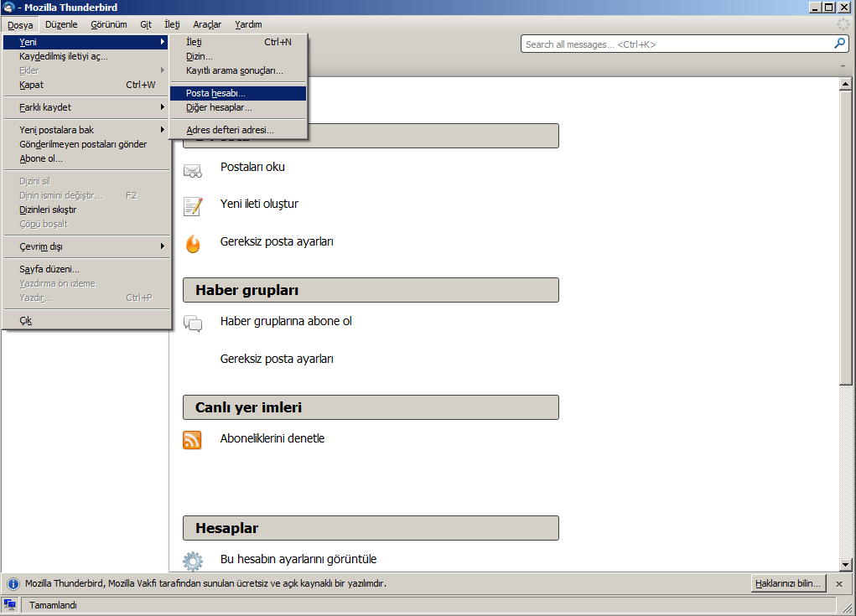
Task: Open the Araçlar menu
Action: coord(207,24)
